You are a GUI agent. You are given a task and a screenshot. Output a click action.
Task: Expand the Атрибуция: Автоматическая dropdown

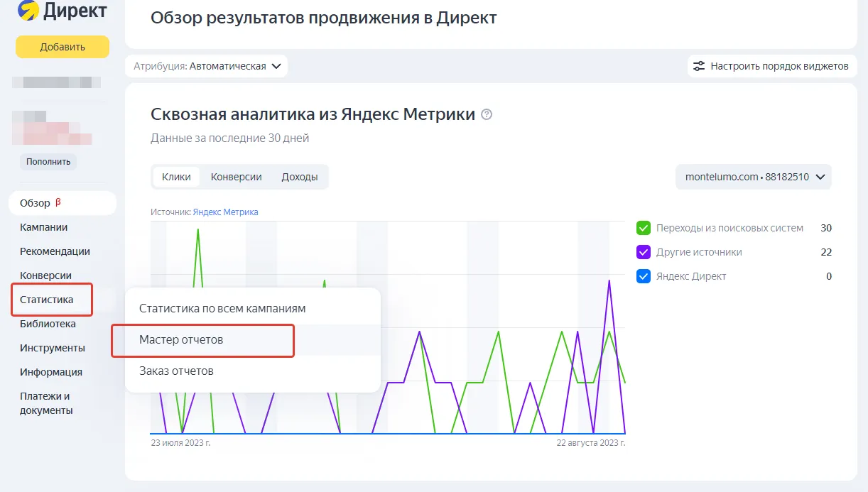coord(207,66)
